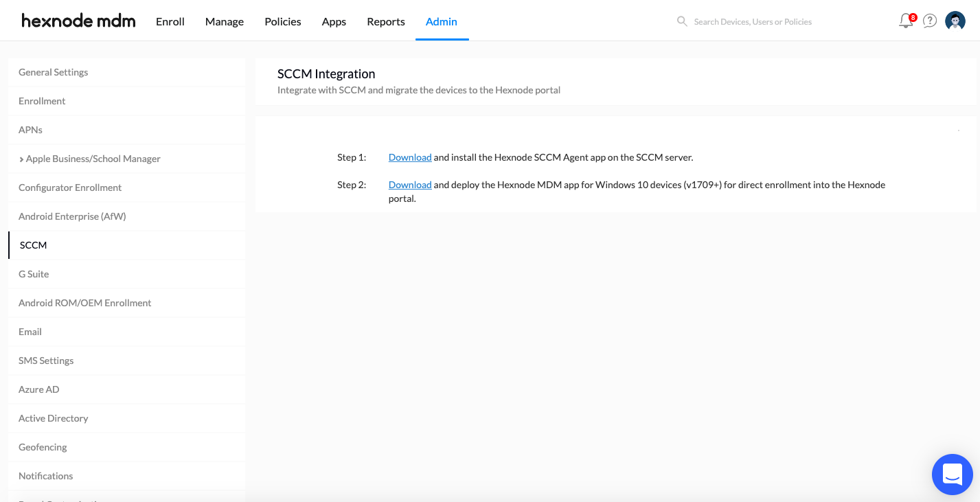980x502 pixels.
Task: Select the Admin tab
Action: click(442, 21)
